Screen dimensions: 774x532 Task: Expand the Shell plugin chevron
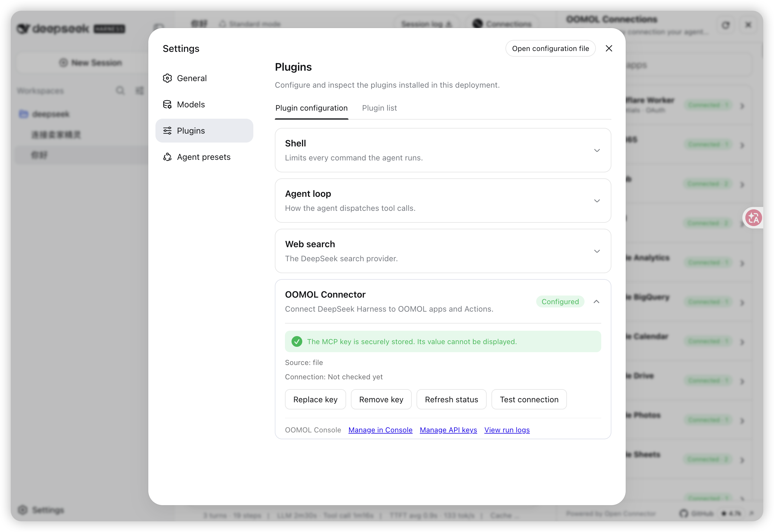[x=596, y=150]
